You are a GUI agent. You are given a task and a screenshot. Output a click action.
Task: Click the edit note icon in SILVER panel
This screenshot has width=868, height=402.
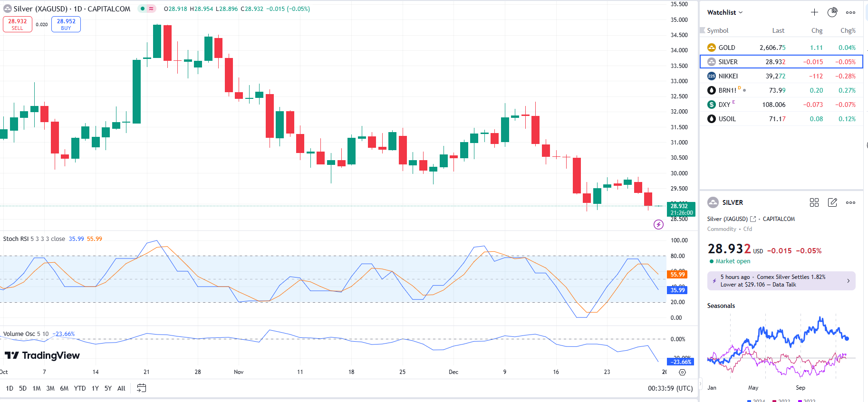pos(832,202)
